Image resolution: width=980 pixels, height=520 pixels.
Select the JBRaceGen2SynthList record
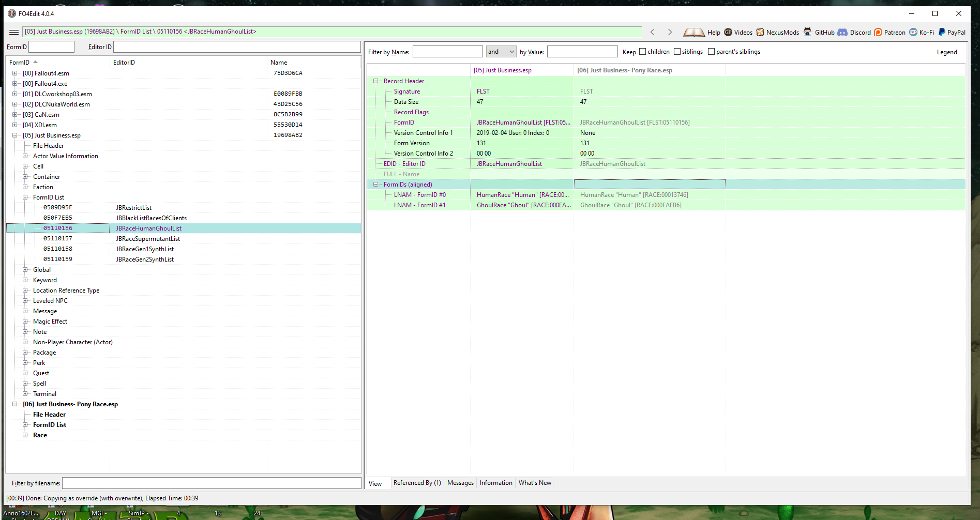click(145, 259)
